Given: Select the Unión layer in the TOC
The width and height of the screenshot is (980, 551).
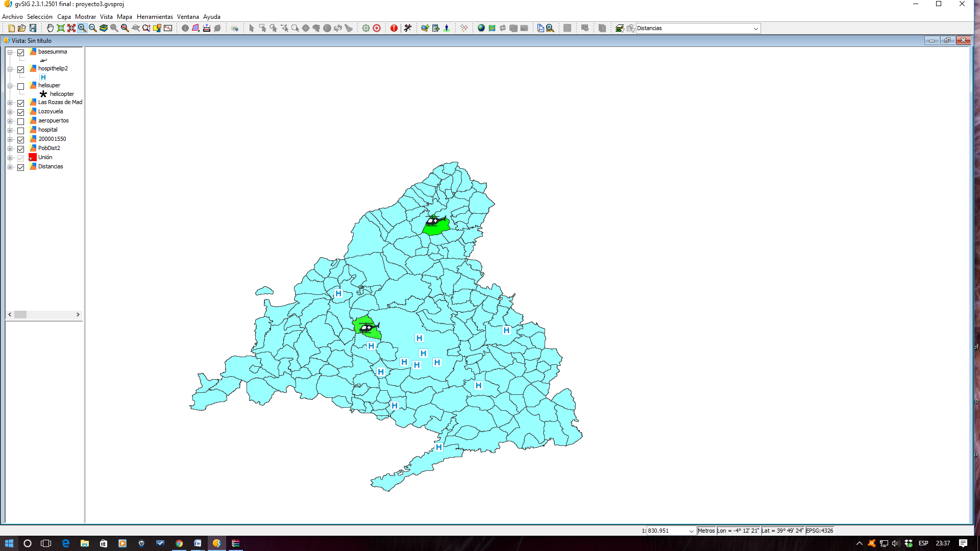Looking at the screenshot, I should click(x=45, y=157).
